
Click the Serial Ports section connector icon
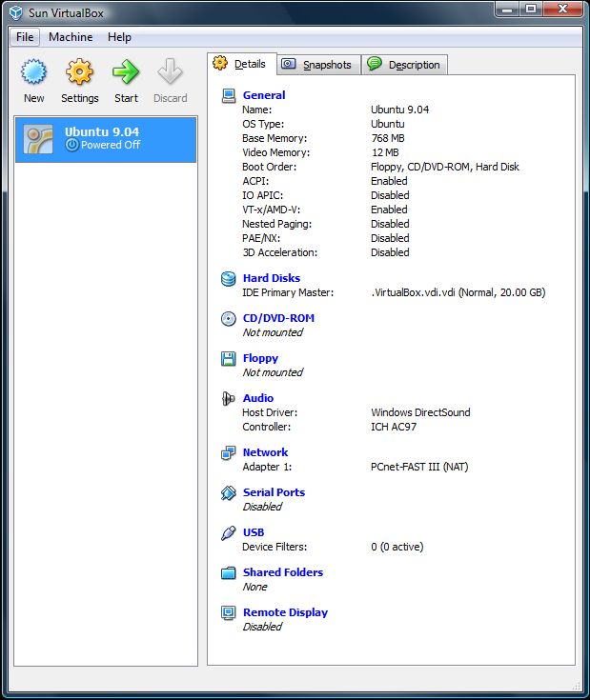point(229,493)
